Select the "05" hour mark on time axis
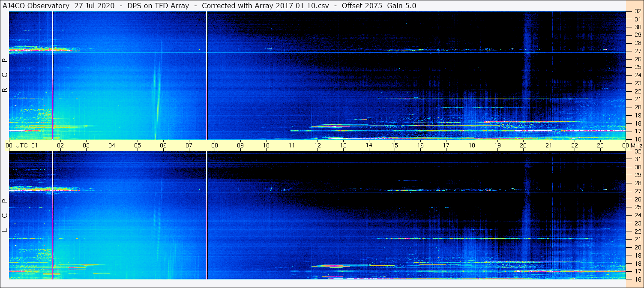644x288 pixels. [x=138, y=145]
